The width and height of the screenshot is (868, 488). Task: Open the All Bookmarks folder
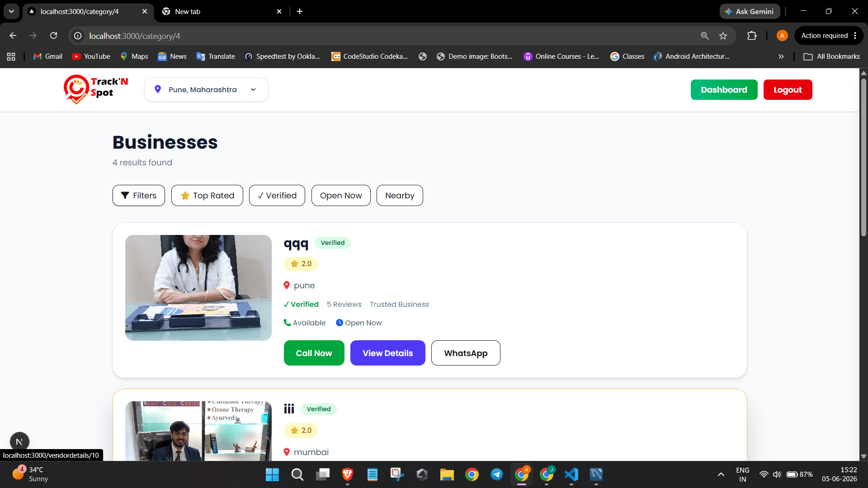click(832, 56)
